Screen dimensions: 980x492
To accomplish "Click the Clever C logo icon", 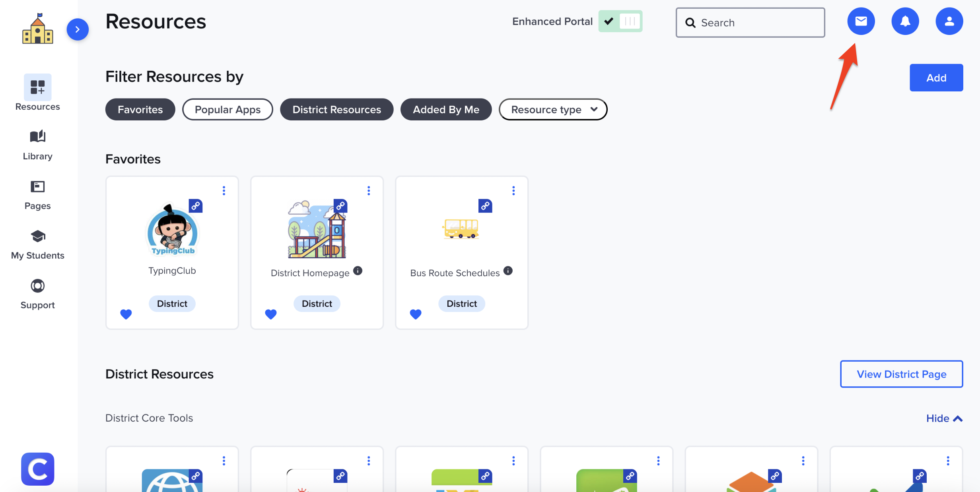I will tap(37, 469).
